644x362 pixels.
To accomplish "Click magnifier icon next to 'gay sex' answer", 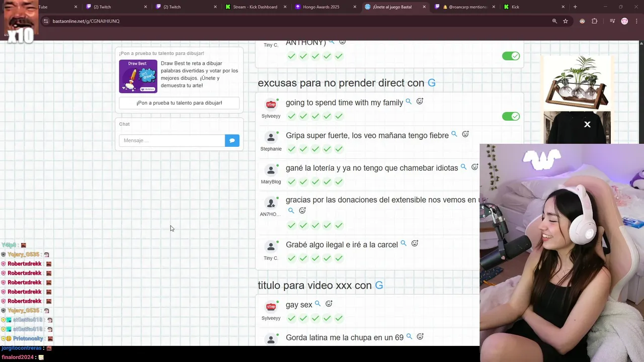I will [317, 304].
